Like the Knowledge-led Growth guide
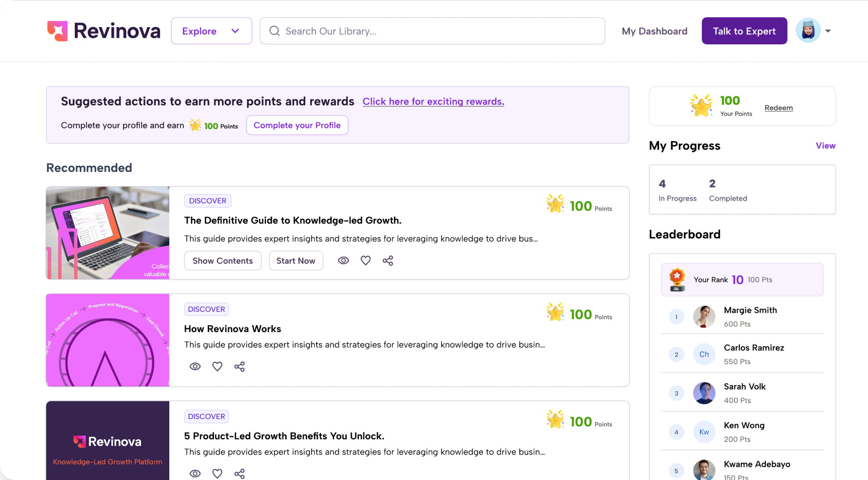 366,260
